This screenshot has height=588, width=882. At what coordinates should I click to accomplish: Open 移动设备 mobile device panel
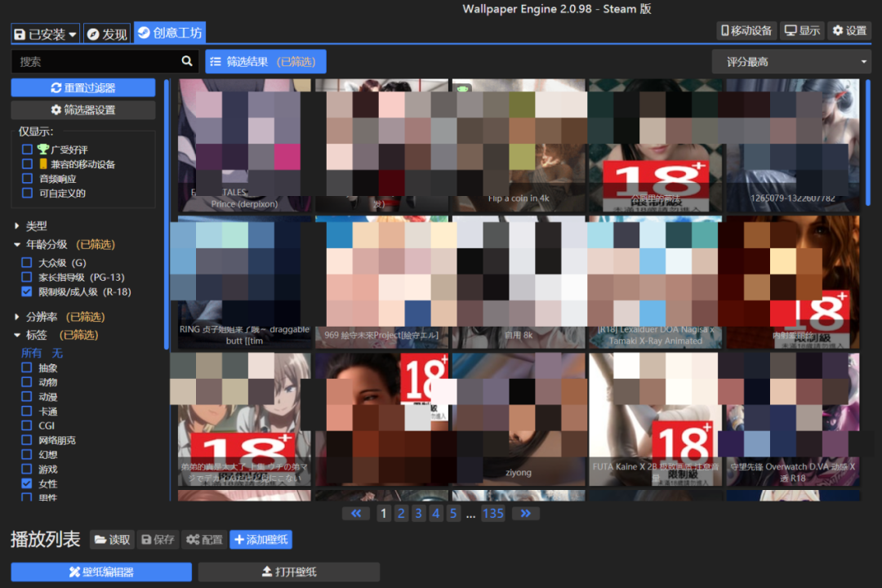click(x=746, y=30)
